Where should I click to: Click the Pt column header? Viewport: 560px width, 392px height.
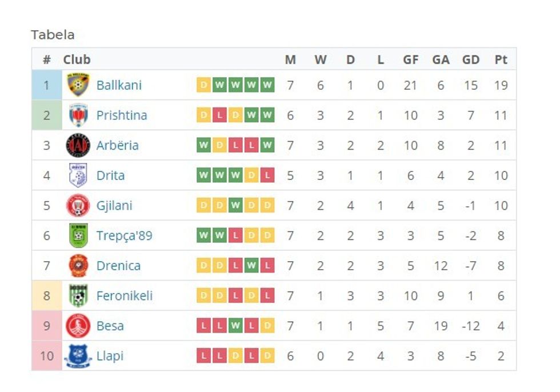coord(501,59)
